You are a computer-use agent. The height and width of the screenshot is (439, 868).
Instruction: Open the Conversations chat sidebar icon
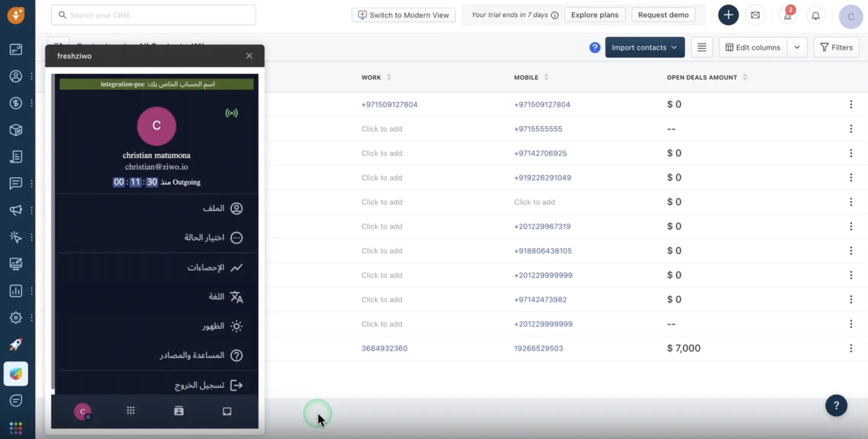[x=16, y=183]
